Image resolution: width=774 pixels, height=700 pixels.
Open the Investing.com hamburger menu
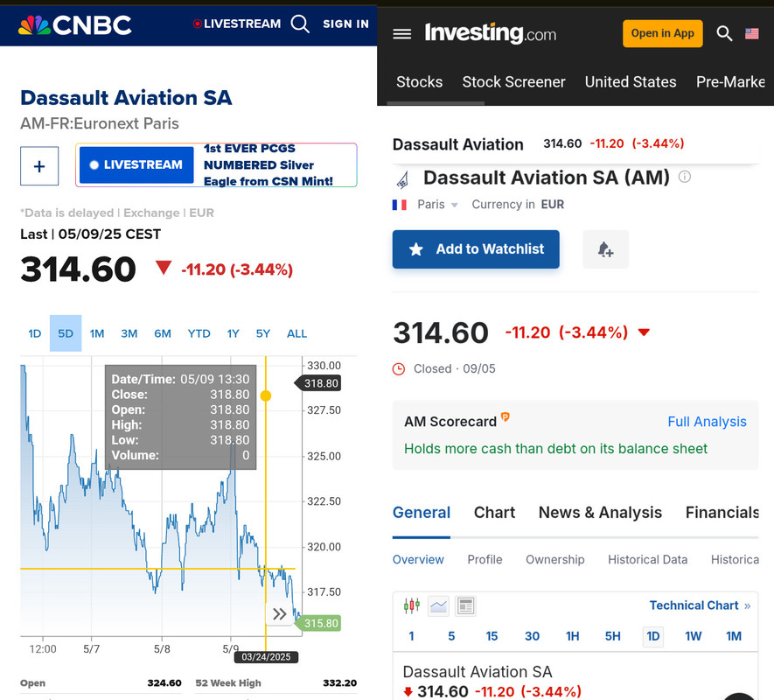[x=401, y=33]
